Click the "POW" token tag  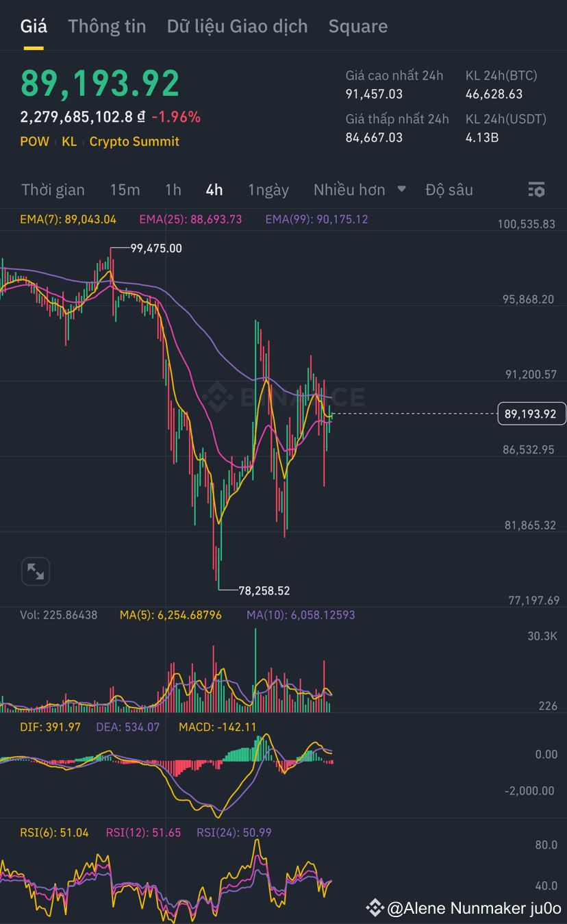coord(34,142)
